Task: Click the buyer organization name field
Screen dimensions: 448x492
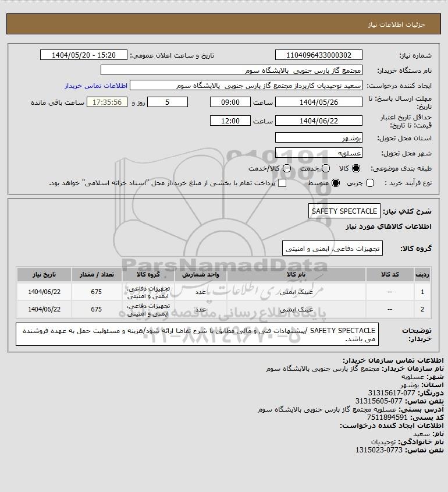Action: 232,70
